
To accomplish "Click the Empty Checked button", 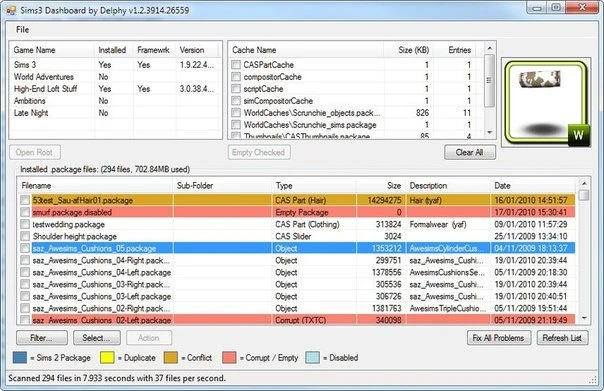I will pos(259,152).
